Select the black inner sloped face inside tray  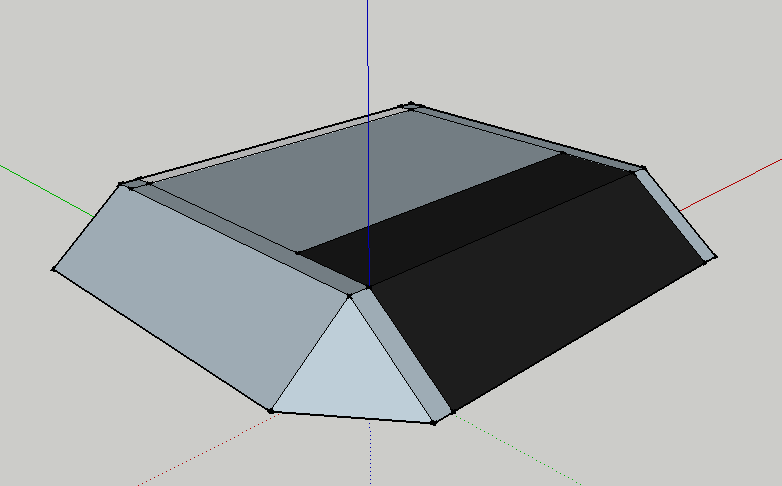click(464, 220)
